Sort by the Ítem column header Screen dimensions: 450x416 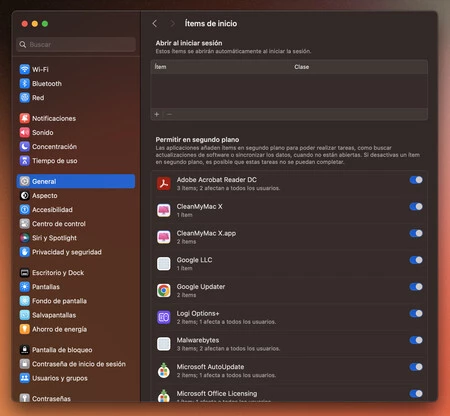[x=160, y=67]
